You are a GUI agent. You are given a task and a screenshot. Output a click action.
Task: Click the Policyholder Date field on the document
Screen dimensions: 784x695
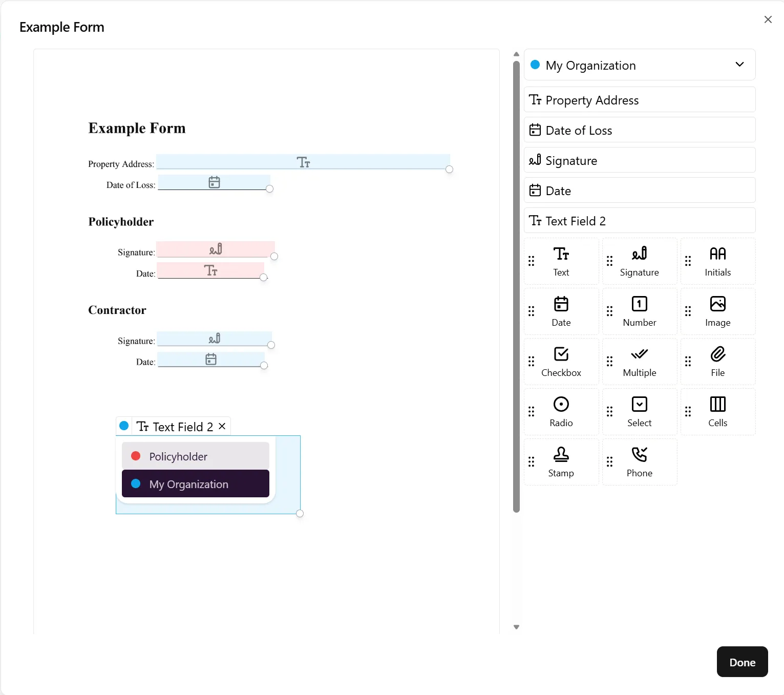coord(210,270)
